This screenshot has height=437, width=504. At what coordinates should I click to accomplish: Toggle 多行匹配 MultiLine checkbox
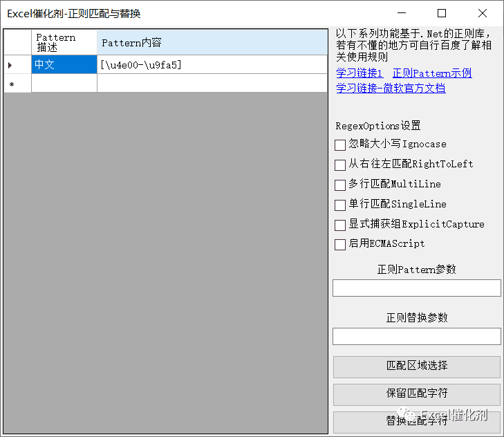pyautogui.click(x=340, y=185)
